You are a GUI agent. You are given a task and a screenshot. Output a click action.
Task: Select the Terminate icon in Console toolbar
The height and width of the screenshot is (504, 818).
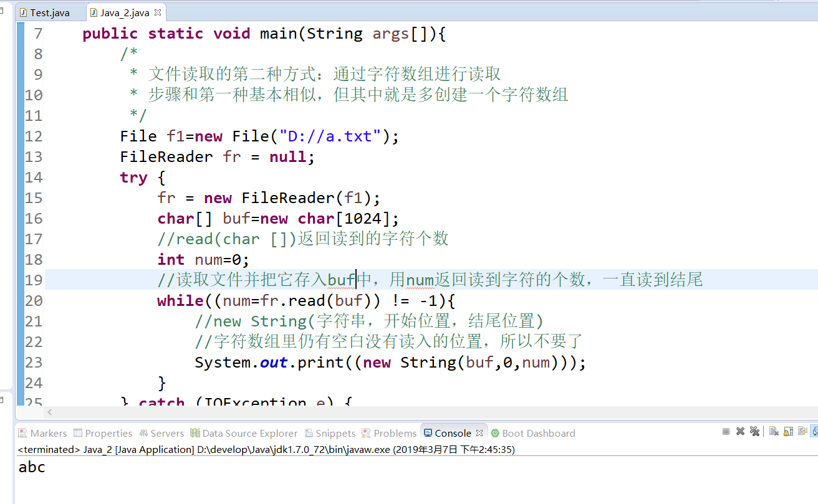(x=726, y=431)
